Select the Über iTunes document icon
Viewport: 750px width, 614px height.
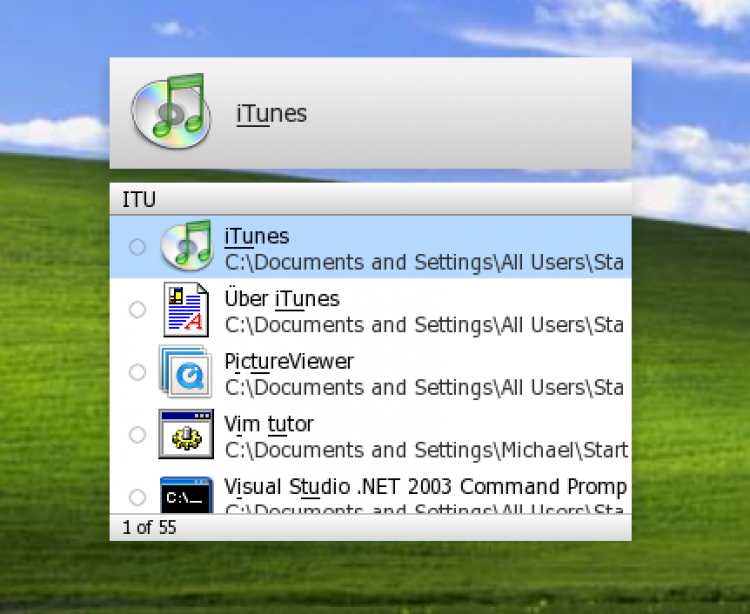186,309
